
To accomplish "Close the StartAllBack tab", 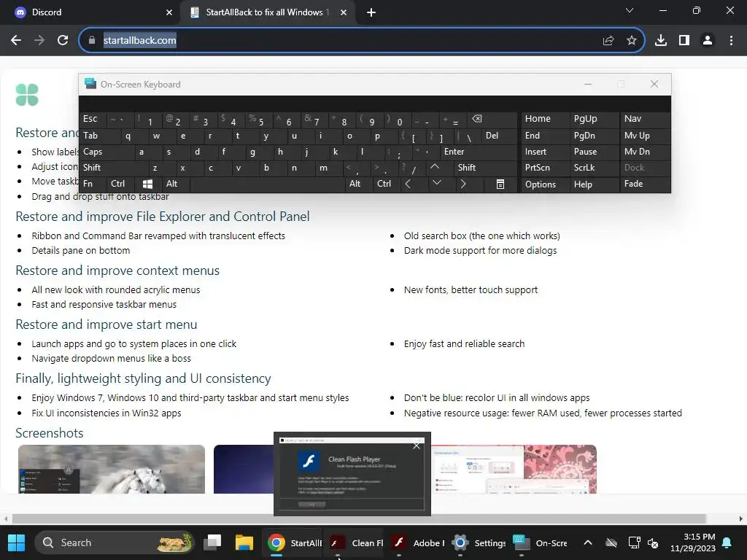I will tap(344, 12).
